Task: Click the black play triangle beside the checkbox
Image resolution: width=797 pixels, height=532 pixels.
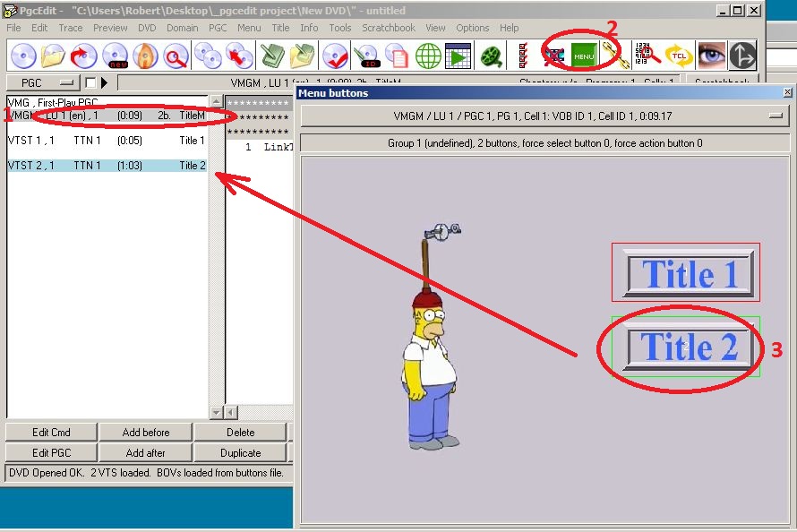Action: [104, 82]
